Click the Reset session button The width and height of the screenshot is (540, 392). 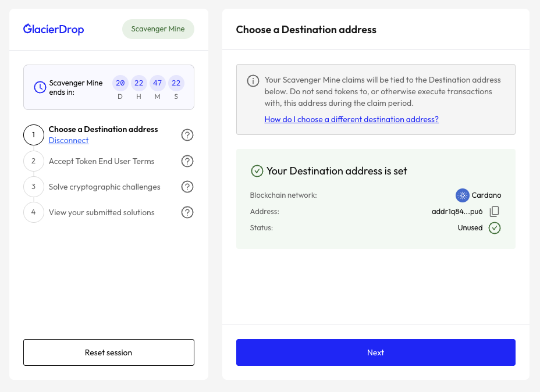(109, 352)
